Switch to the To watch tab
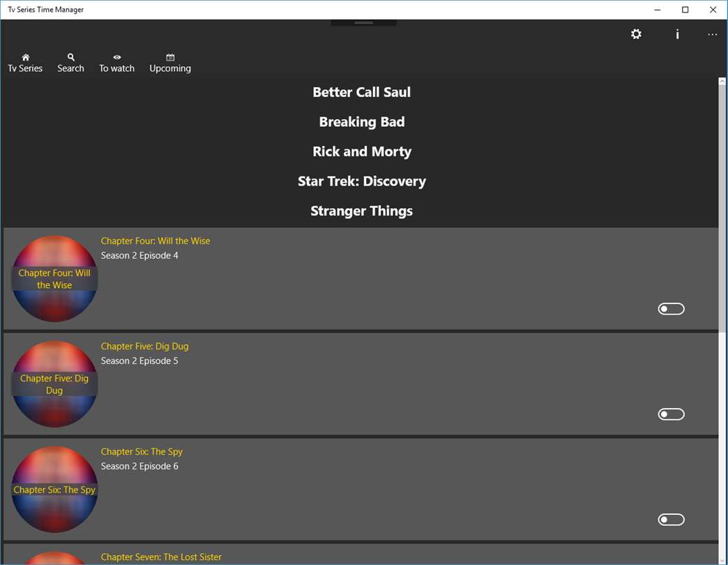728x565 pixels. coord(116,63)
